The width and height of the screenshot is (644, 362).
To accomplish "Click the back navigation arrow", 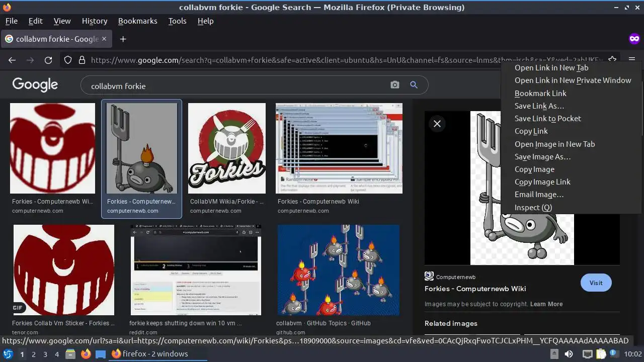I will [12, 60].
